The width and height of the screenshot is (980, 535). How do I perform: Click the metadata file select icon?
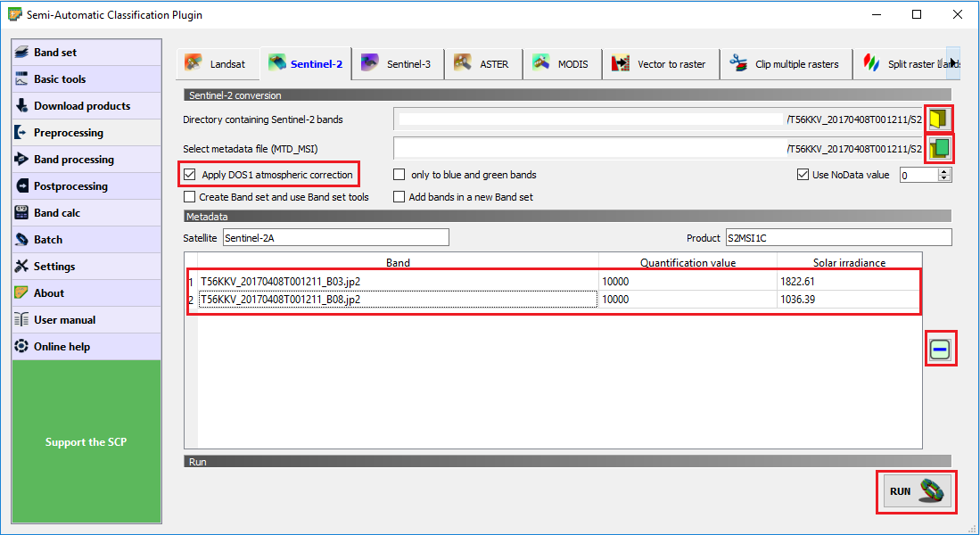[x=939, y=147]
